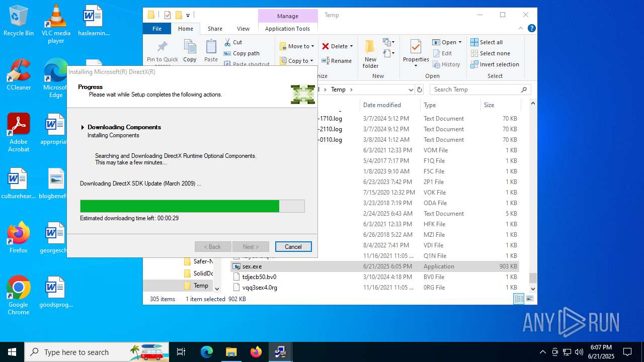Click Copy path in Explorer ribbon
This screenshot has height=362, width=644.
[242, 53]
